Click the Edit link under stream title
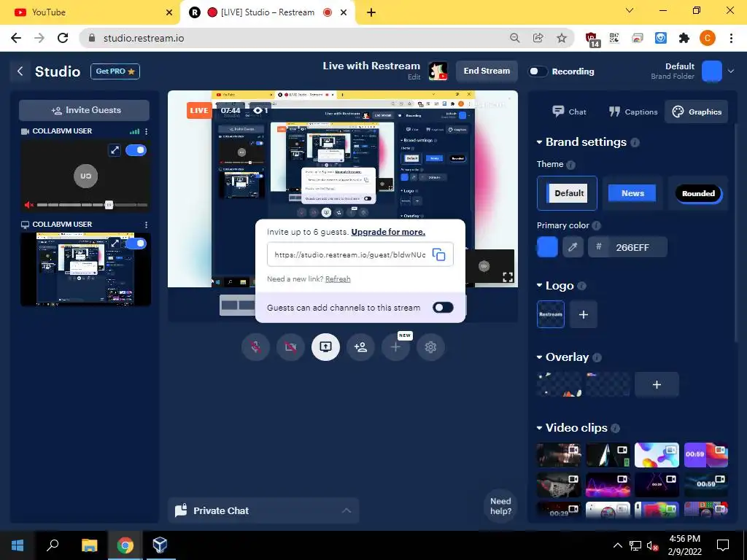The height and width of the screenshot is (560, 747). [x=414, y=77]
